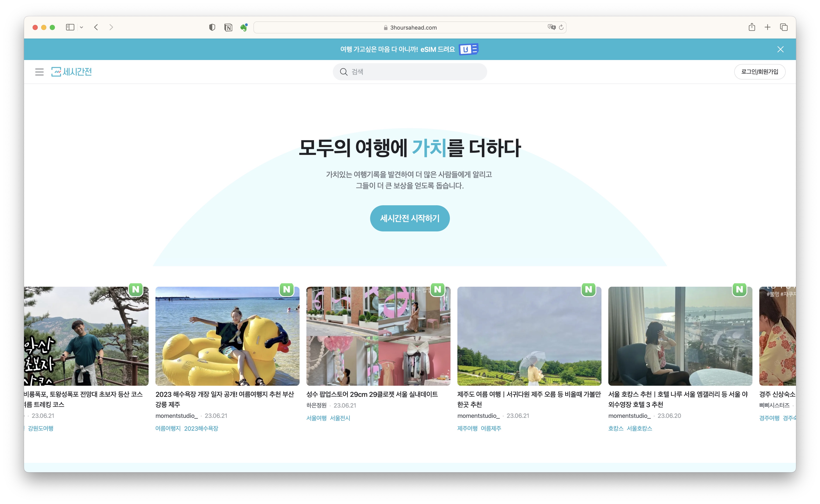Image resolution: width=820 pixels, height=504 pixels.
Task: Select the 3hoursahead.com address bar
Action: pos(410,27)
